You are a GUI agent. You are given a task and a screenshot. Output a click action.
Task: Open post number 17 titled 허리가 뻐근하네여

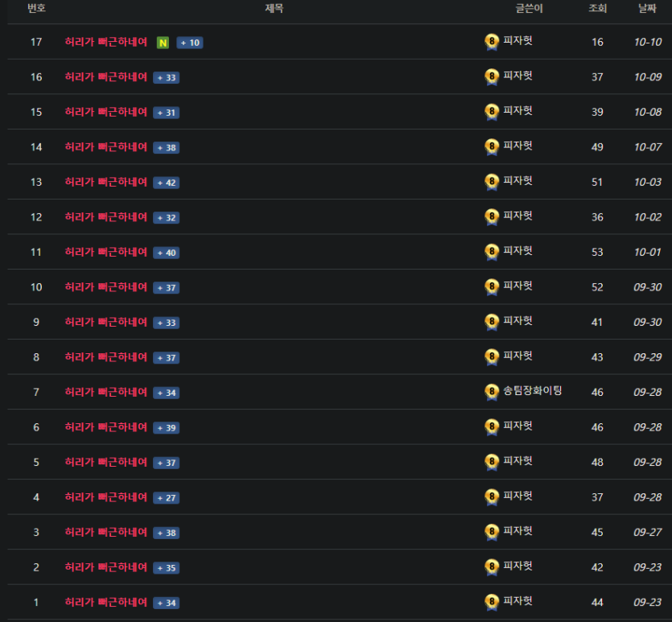106,42
